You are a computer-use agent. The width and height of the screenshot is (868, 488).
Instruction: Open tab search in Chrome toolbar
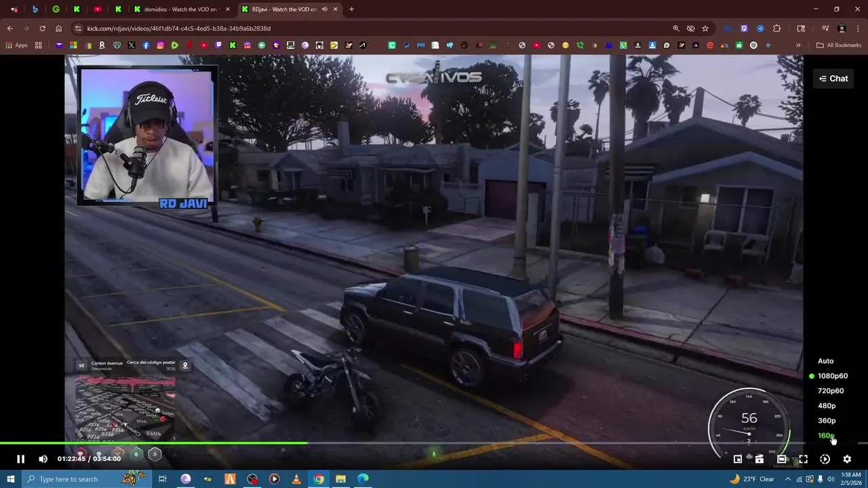pyautogui.click(x=801, y=28)
